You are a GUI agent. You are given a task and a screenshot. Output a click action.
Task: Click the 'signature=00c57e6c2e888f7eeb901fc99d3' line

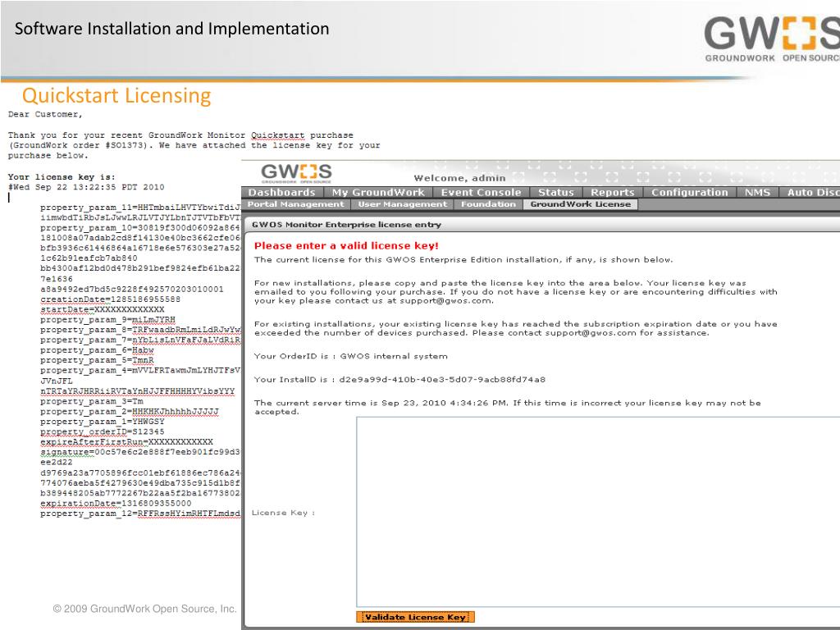[x=140, y=452]
